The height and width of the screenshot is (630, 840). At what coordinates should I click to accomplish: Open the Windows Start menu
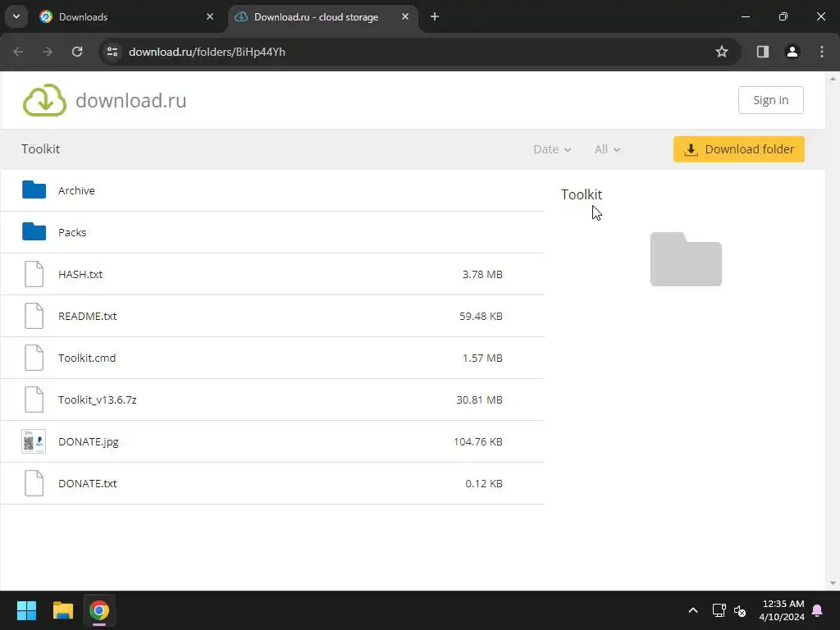[26, 610]
